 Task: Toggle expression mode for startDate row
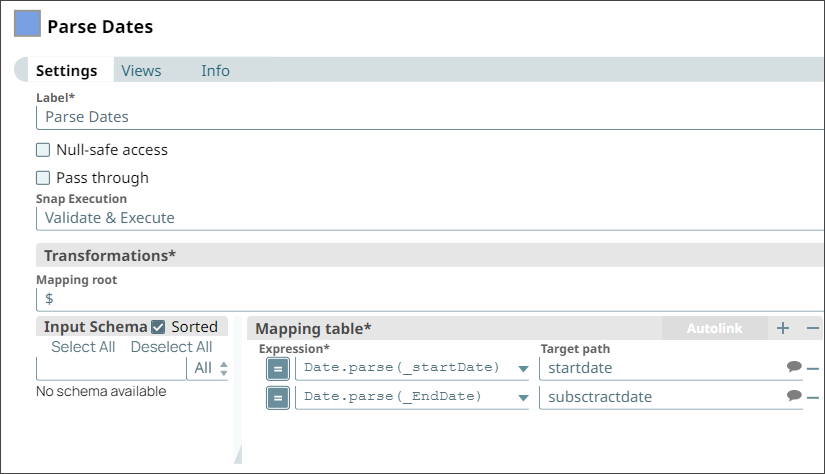[278, 369]
